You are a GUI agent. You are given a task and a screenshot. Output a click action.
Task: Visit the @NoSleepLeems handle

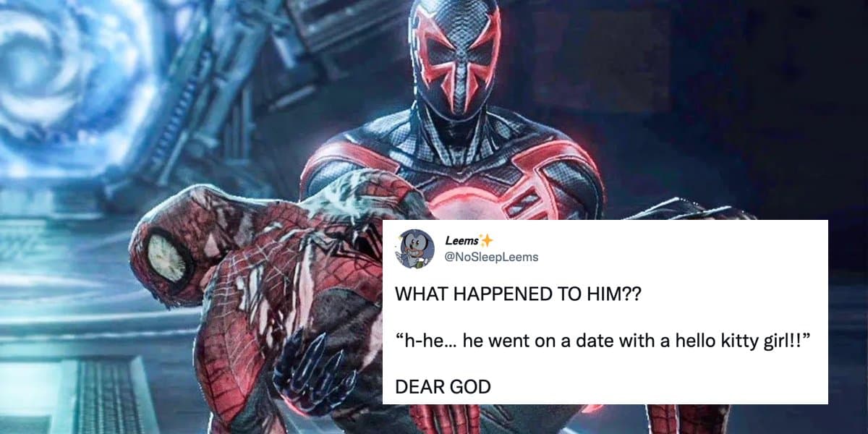(x=492, y=258)
